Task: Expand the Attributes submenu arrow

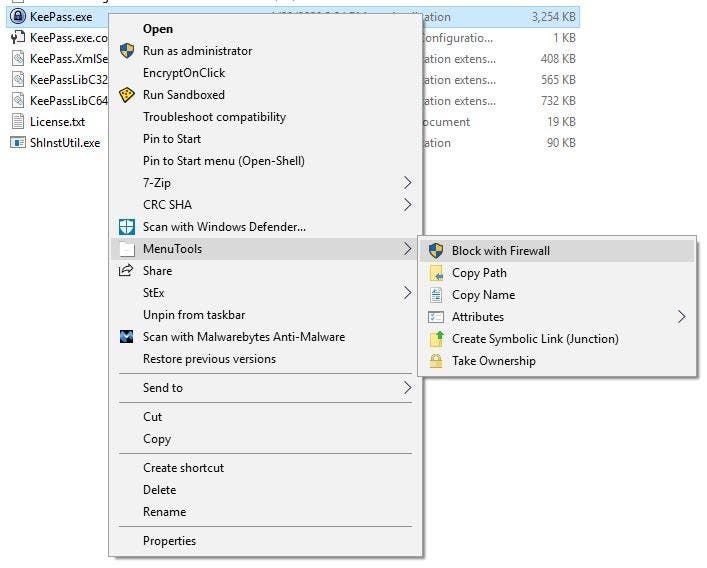Action: pos(681,317)
